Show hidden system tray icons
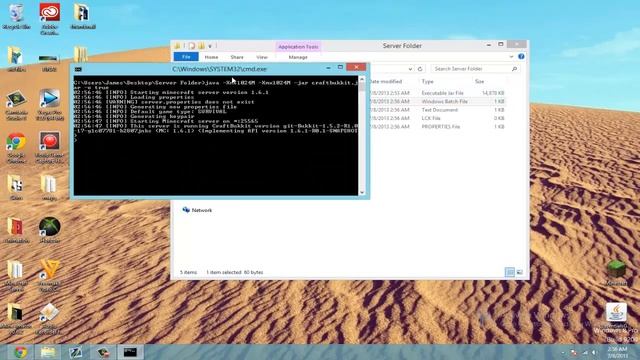 (564, 352)
